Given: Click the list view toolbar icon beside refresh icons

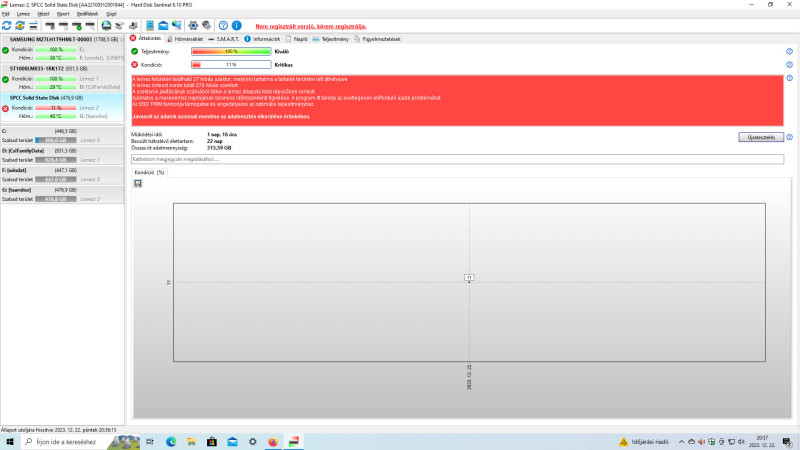Looking at the screenshot, I should (x=33, y=26).
